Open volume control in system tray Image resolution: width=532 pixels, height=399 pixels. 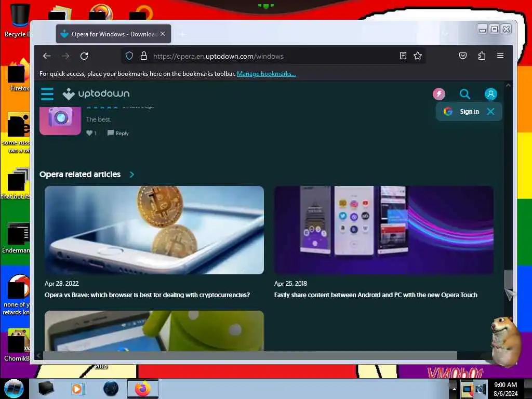pyautogui.click(x=480, y=389)
